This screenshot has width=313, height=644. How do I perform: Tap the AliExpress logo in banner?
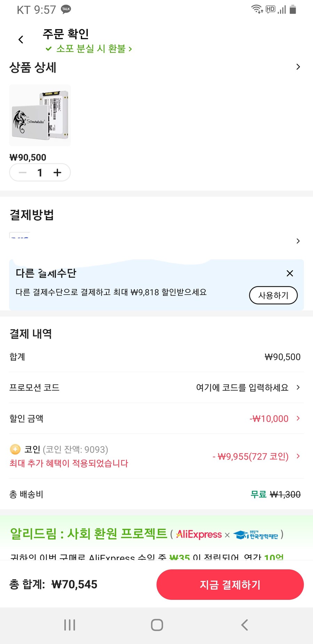(x=199, y=534)
